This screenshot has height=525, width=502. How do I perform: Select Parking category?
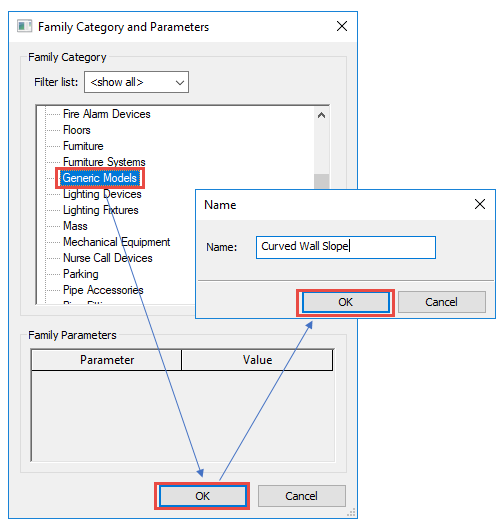point(81,274)
